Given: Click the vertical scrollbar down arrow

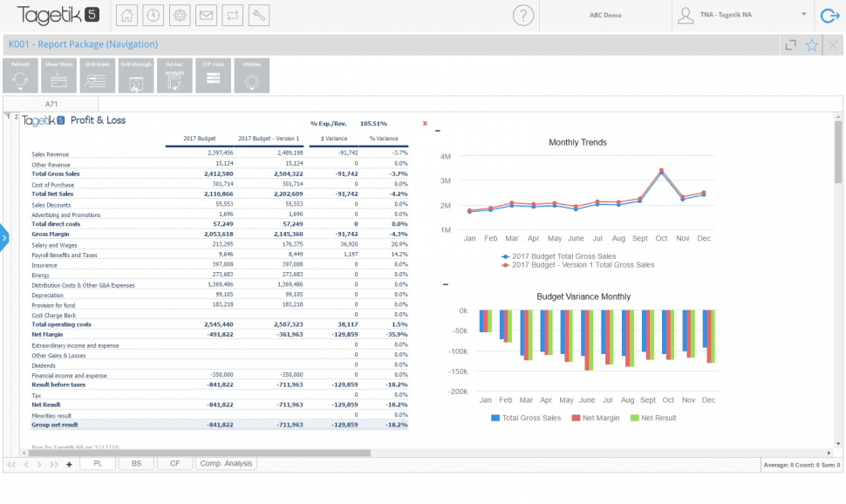Looking at the screenshot, I should (x=838, y=444).
